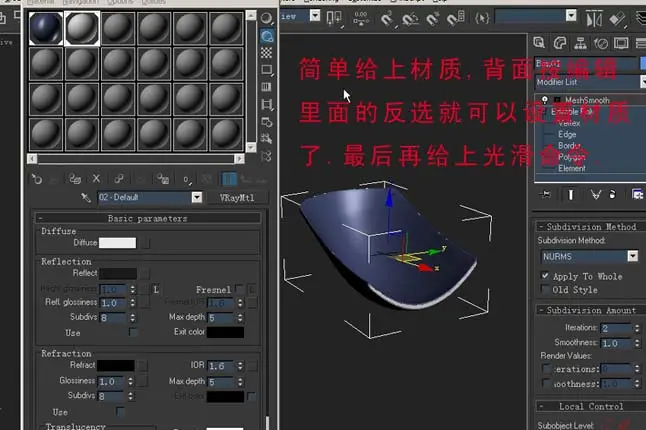The width and height of the screenshot is (646, 430).
Task: Open the Diffuse color swatch
Action: (117, 243)
